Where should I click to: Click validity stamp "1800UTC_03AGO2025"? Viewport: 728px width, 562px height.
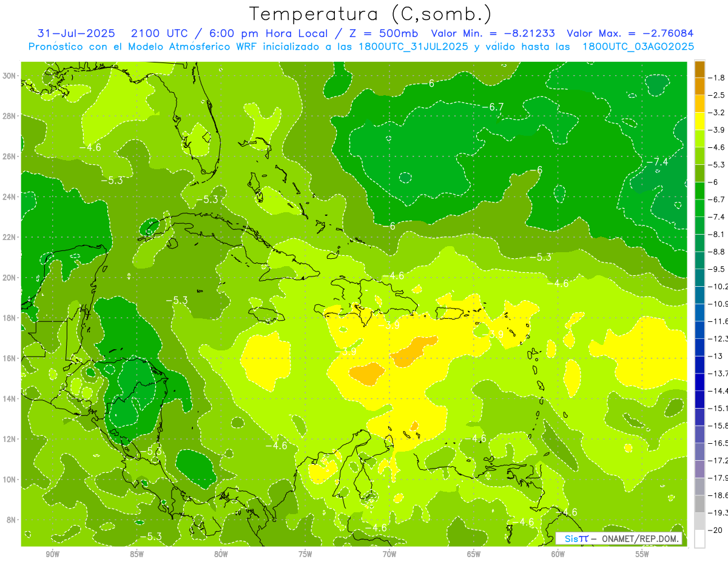[638, 47]
